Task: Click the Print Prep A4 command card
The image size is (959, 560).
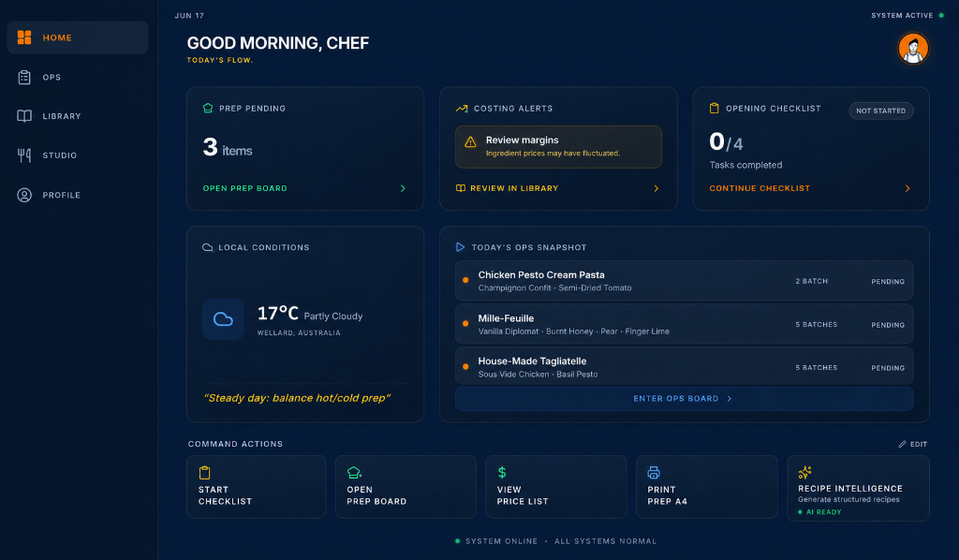Action: tap(706, 487)
